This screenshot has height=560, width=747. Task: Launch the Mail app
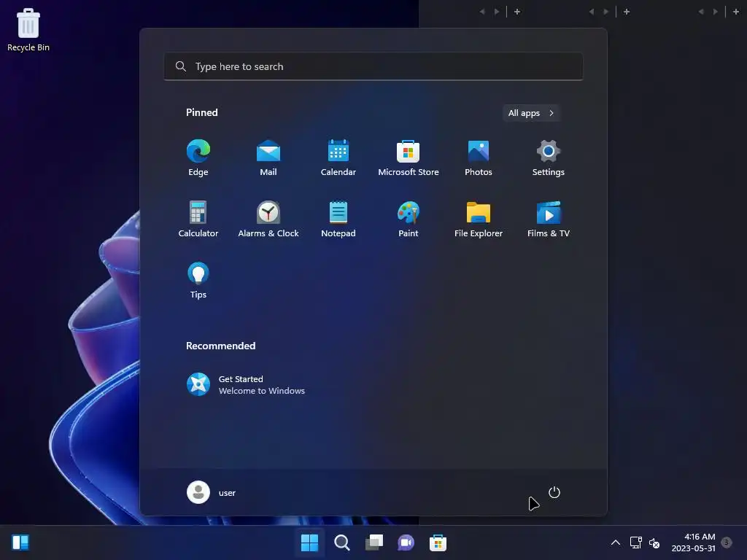click(x=268, y=158)
